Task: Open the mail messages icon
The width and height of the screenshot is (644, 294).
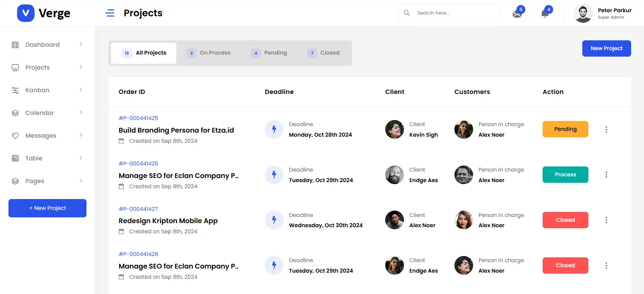Action: pos(517,14)
